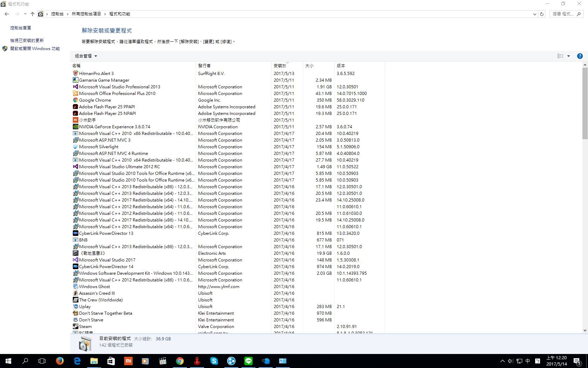The image size is (588, 368).
Task: Select Adobe Flash Player 25 NPAPI row
Action: click(227, 113)
